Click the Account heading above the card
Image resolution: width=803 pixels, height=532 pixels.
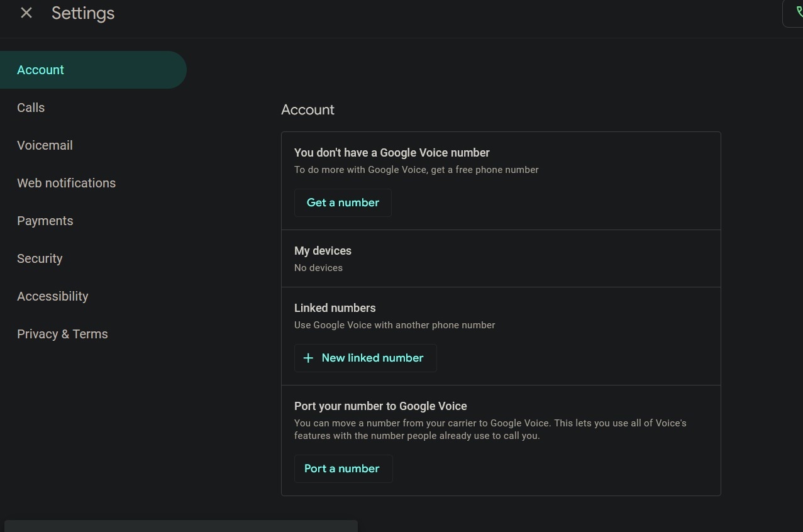click(307, 109)
